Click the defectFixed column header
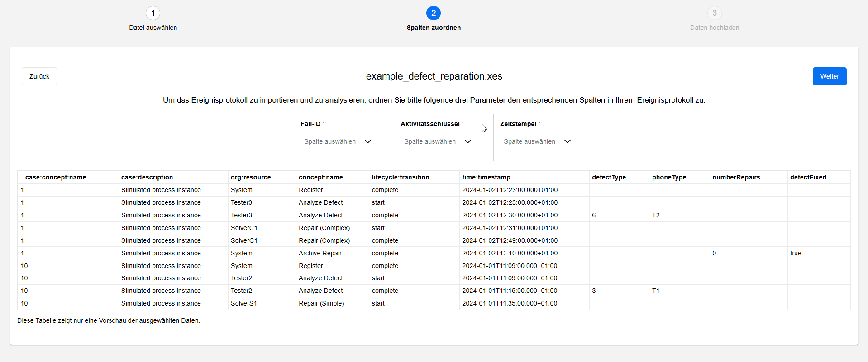This screenshot has height=362, width=868. point(808,177)
